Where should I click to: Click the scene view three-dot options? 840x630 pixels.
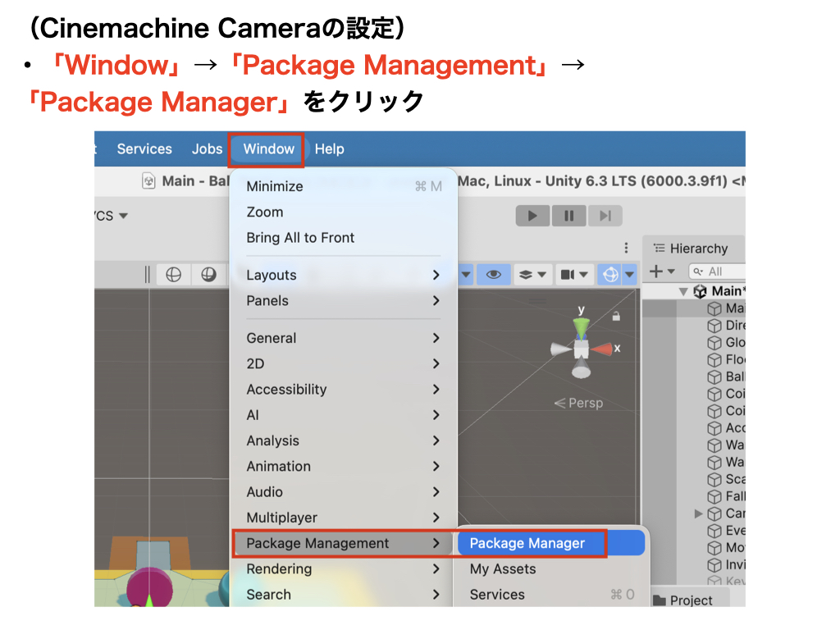(626, 248)
